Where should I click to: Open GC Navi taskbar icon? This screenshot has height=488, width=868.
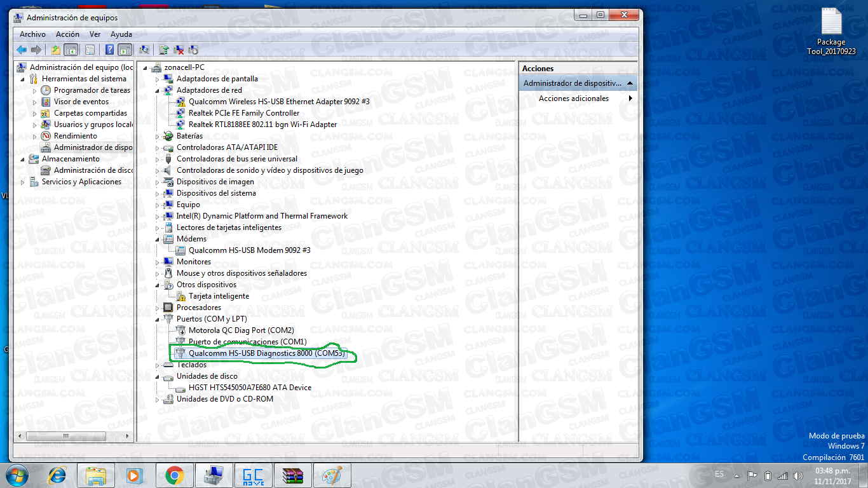[254, 475]
